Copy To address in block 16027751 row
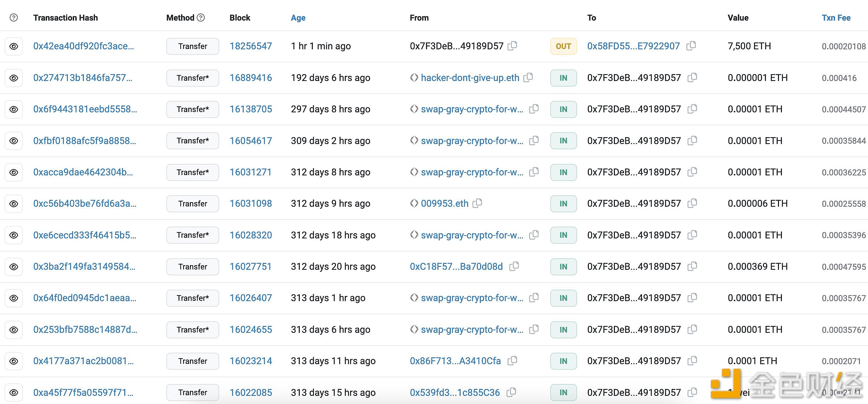 692,266
